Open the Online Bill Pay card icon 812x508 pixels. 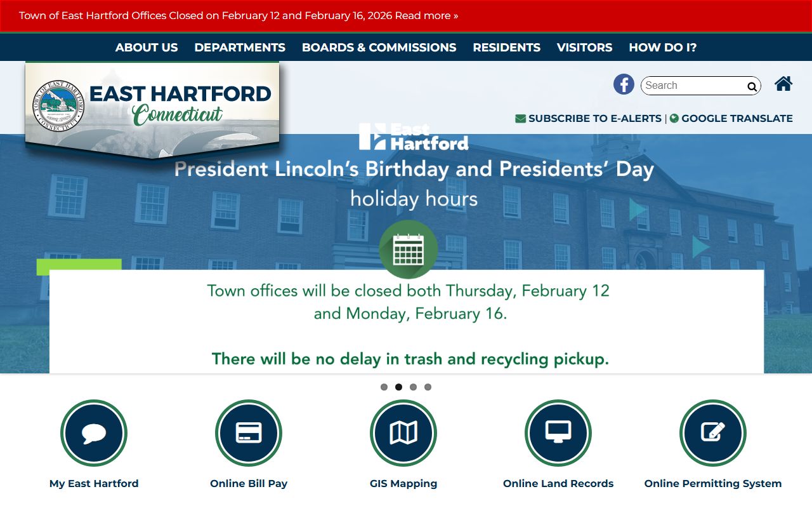249,433
